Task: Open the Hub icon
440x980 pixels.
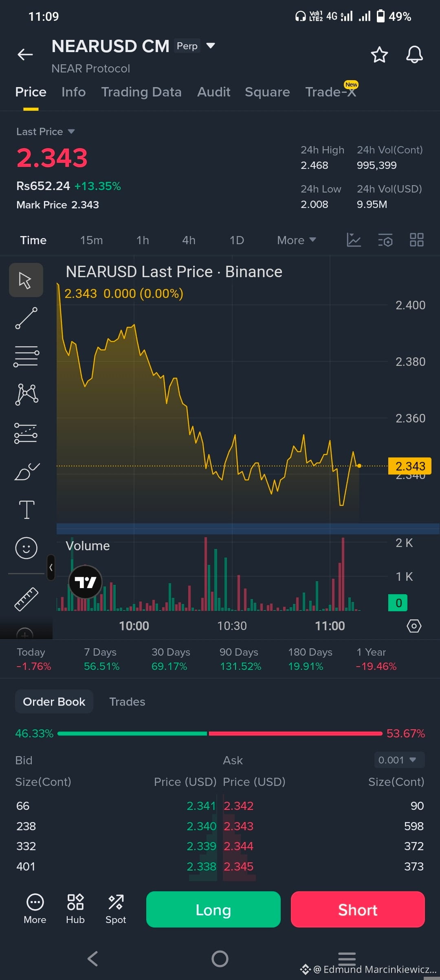Action: tap(75, 909)
